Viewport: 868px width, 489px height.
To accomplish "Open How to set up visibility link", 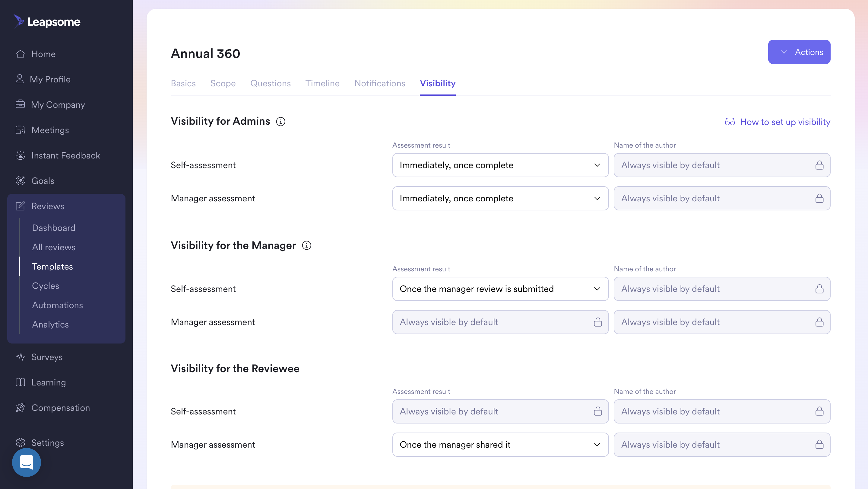I will (777, 122).
